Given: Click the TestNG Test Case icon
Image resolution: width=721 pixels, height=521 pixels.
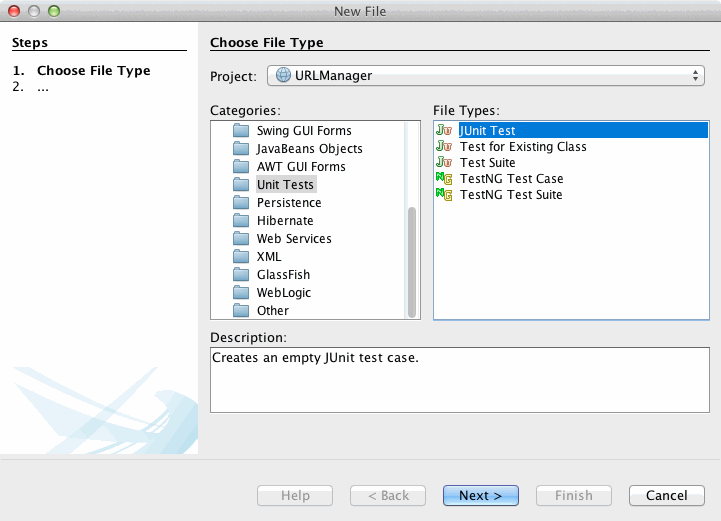Looking at the screenshot, I should point(444,178).
